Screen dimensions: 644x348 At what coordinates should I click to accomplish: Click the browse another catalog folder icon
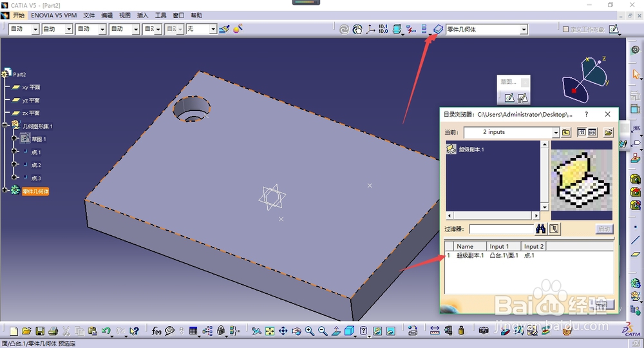click(609, 132)
